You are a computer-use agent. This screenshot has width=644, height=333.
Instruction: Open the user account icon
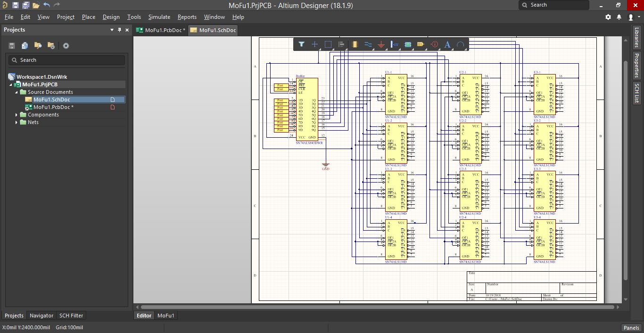pos(631,17)
